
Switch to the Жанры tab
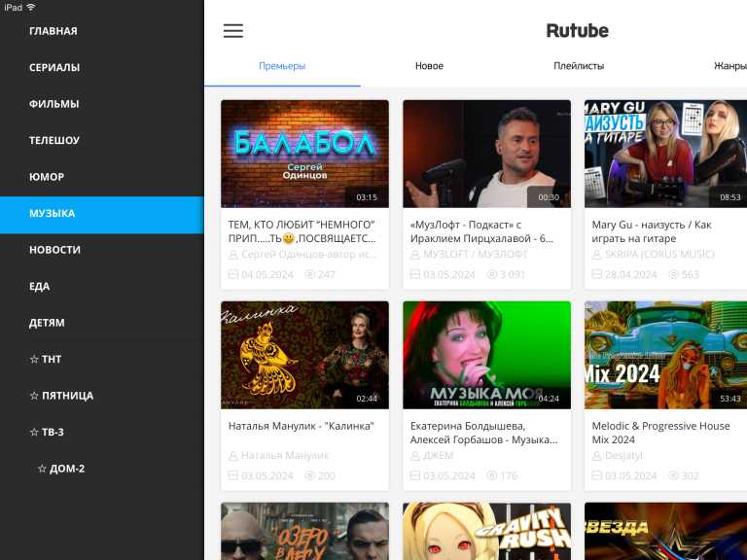(729, 66)
